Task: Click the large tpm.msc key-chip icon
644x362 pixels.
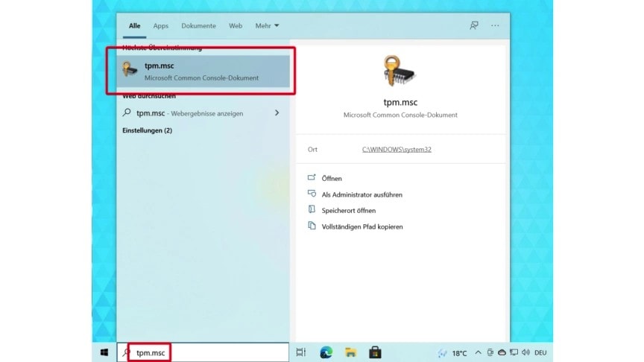Action: (x=400, y=72)
